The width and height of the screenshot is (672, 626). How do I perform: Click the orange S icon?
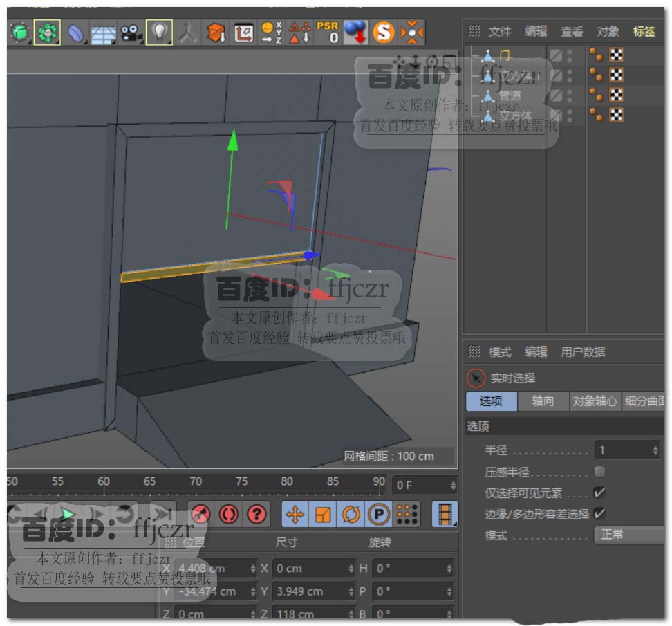(383, 33)
